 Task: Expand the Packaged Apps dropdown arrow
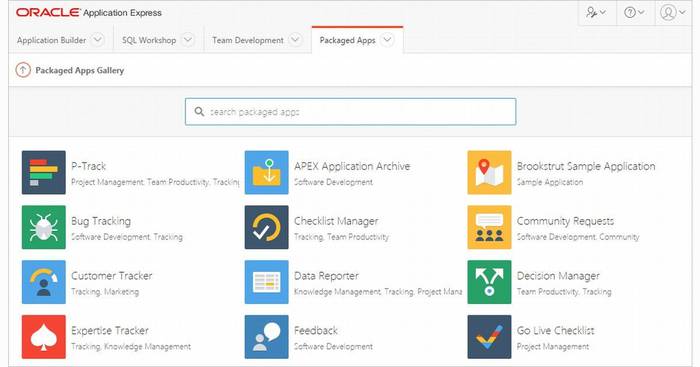tap(388, 40)
